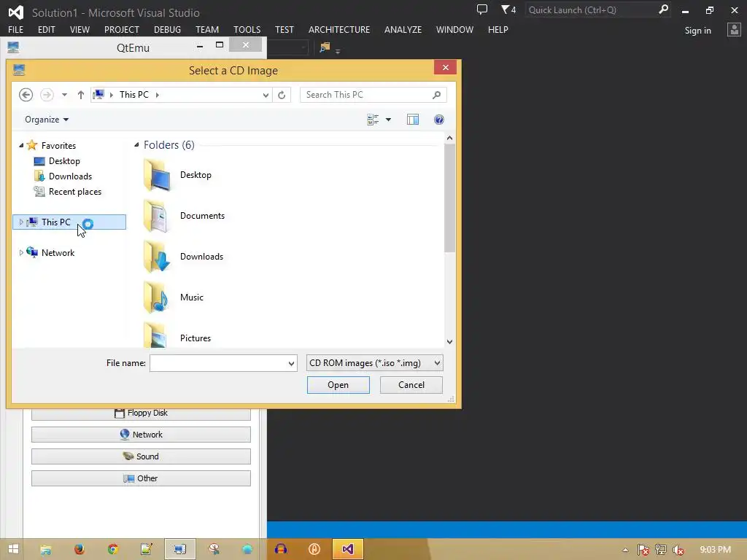Click the Network button in QtEmu
The width and height of the screenshot is (747, 560).
click(x=141, y=435)
